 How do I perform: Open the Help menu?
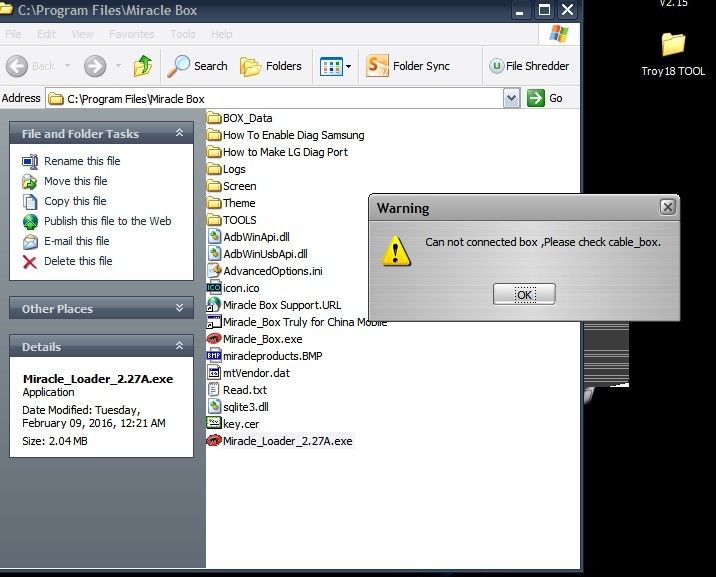tap(221, 34)
